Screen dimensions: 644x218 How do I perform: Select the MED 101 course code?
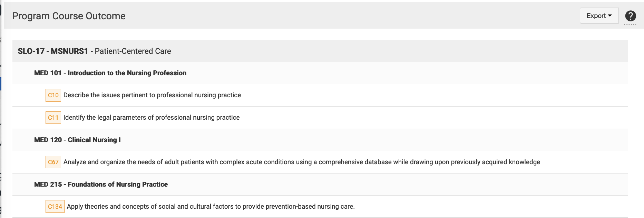tap(48, 73)
